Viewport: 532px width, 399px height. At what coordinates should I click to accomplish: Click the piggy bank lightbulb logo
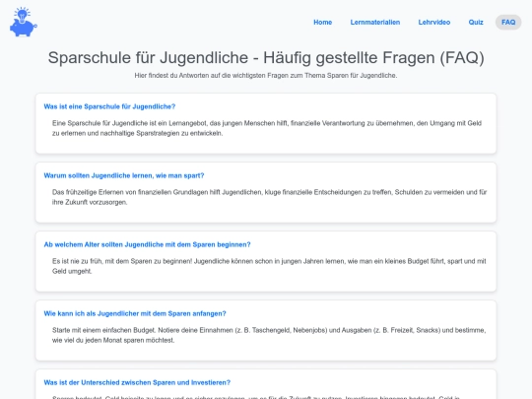[24, 22]
